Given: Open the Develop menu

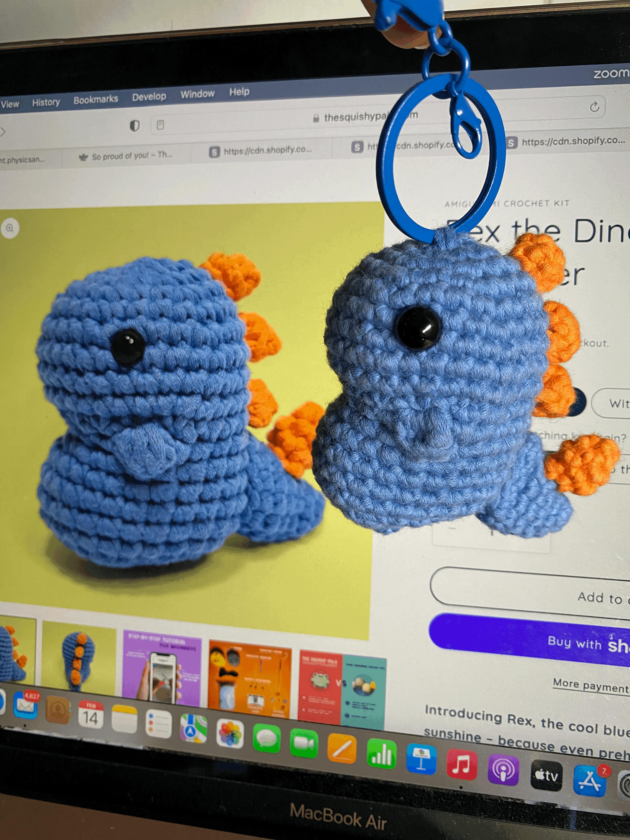Looking at the screenshot, I should click(x=149, y=97).
